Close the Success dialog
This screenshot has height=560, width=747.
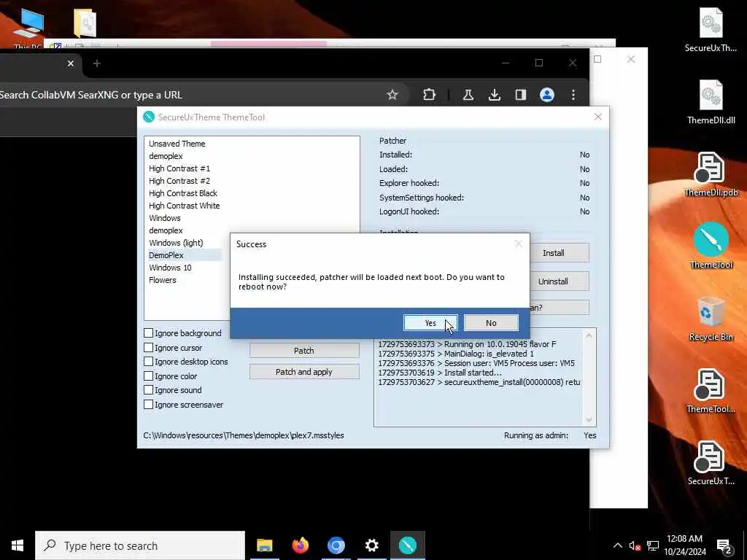tap(519, 244)
